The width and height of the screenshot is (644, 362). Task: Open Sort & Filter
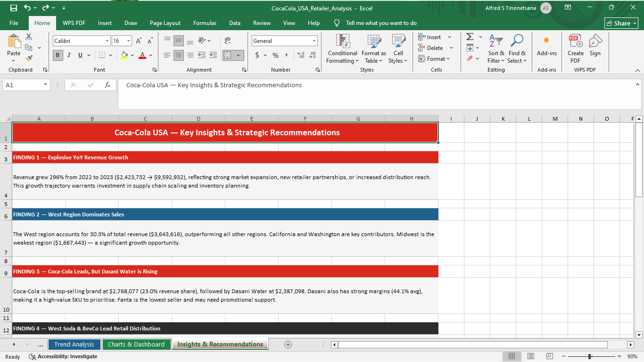point(496,49)
